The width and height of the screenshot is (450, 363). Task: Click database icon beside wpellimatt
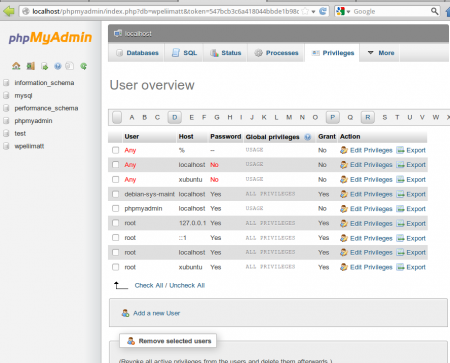6,146
